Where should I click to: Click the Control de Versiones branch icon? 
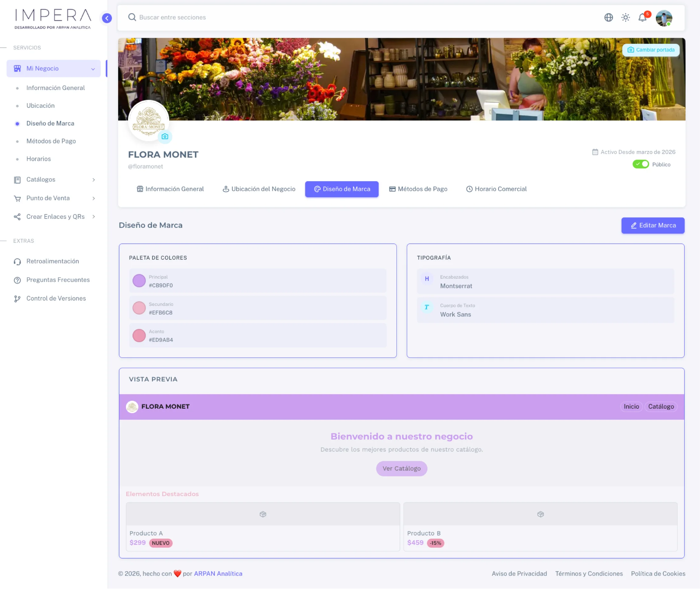point(17,298)
